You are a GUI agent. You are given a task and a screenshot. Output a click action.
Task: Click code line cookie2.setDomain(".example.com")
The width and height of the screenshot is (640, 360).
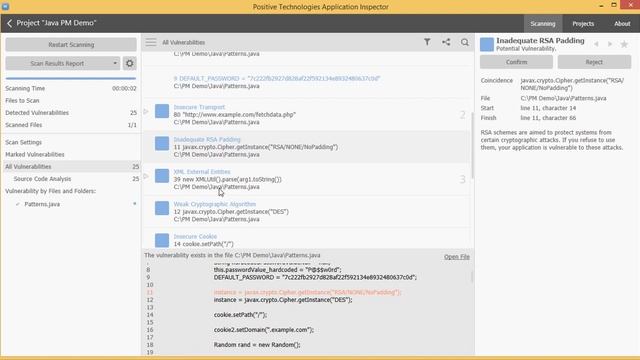(x=264, y=330)
